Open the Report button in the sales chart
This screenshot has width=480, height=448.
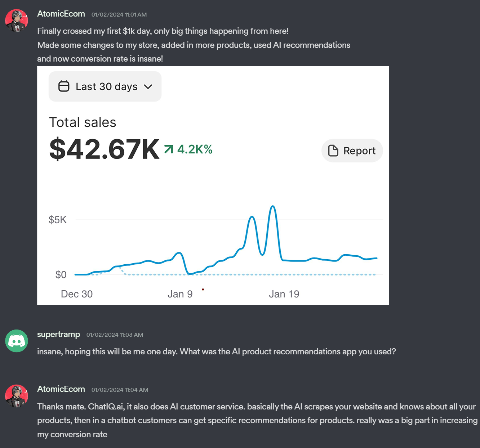pyautogui.click(x=352, y=151)
